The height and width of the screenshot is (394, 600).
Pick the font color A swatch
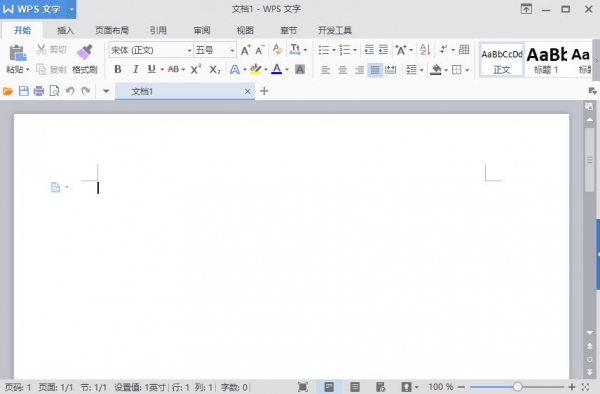point(277,69)
